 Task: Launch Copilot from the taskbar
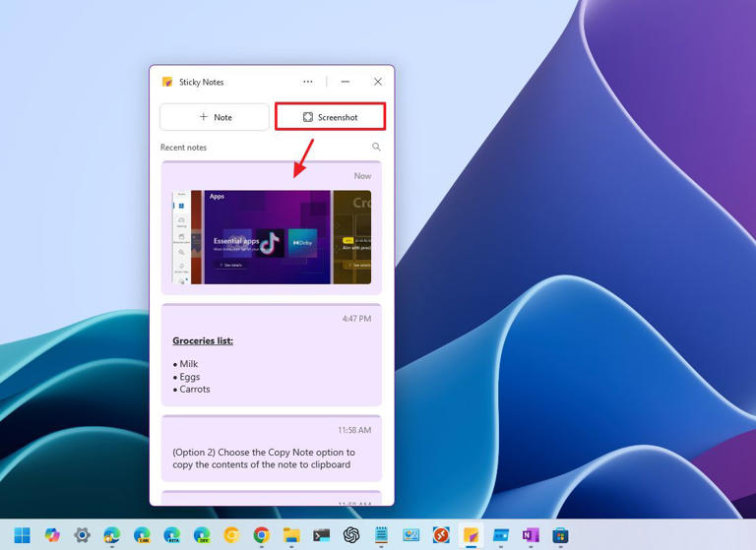point(52,535)
